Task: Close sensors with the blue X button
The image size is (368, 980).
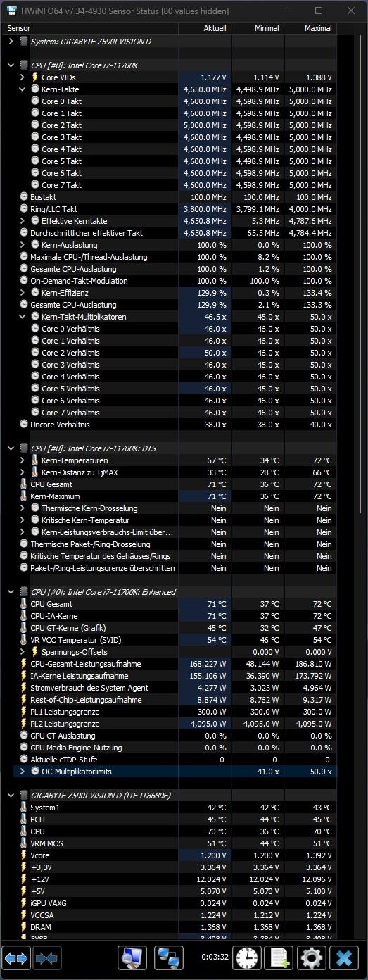Action: [x=345, y=958]
